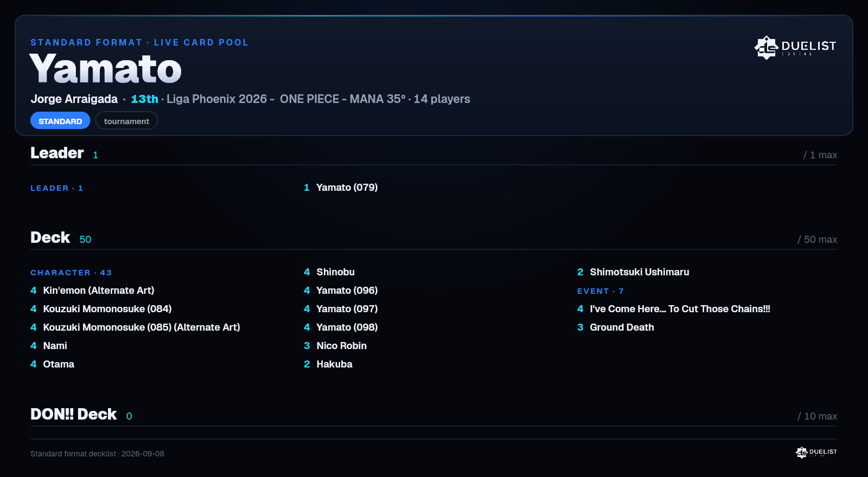The height and width of the screenshot is (477, 868).
Task: Click the Hakuba card entry
Action: tap(328, 364)
